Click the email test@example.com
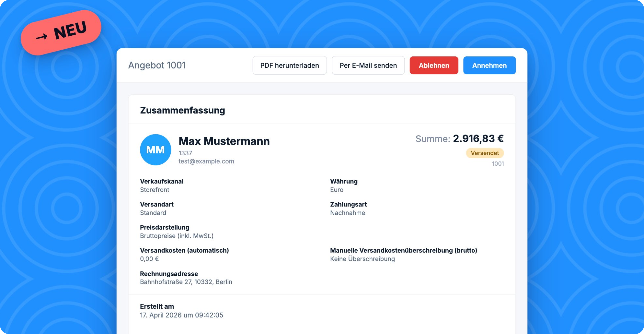This screenshot has height=334, width=644. click(x=206, y=161)
